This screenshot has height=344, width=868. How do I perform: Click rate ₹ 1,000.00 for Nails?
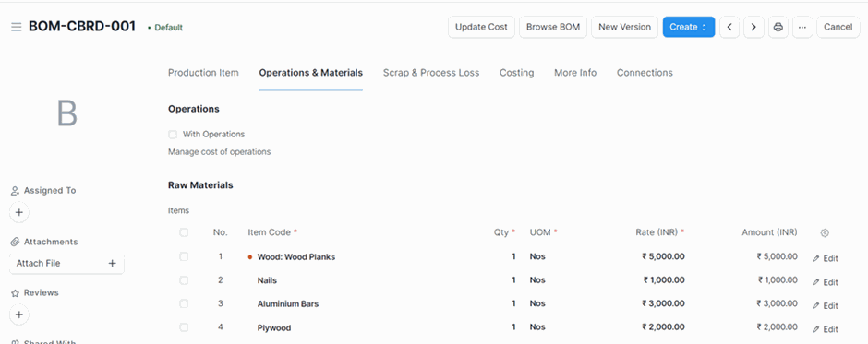[664, 280]
